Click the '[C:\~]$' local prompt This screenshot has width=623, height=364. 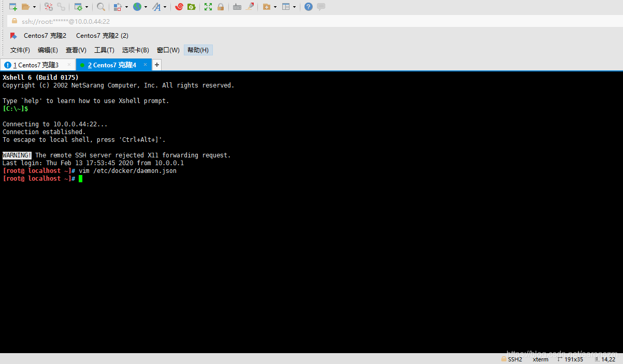16,109
